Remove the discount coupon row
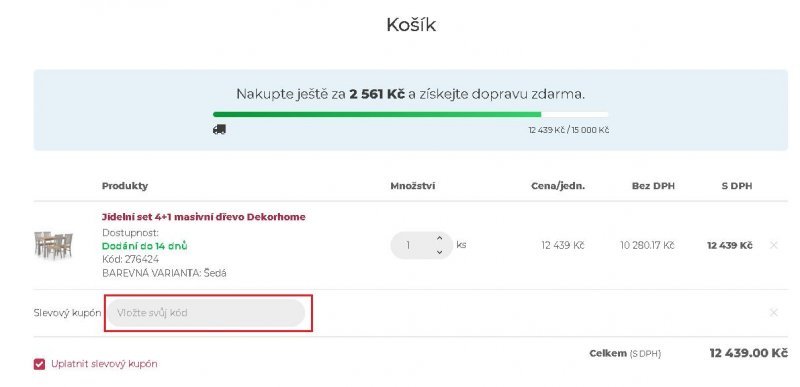 [x=773, y=313]
